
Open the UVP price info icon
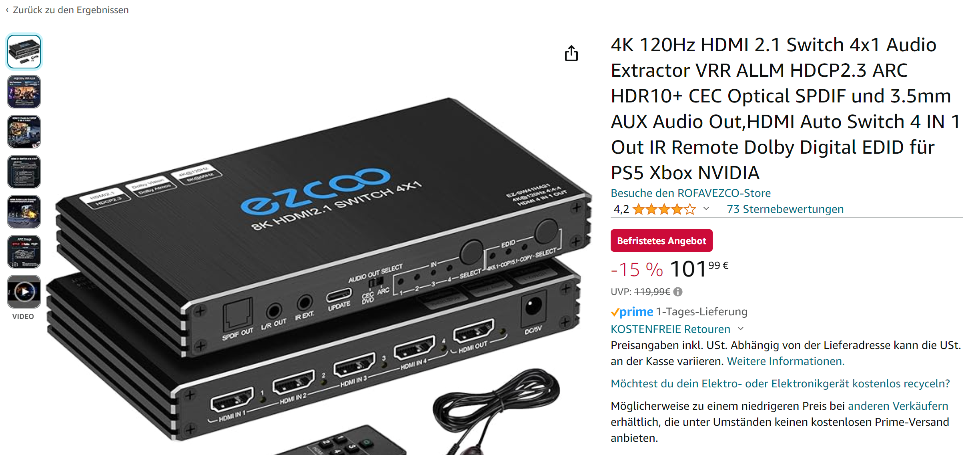click(x=677, y=292)
